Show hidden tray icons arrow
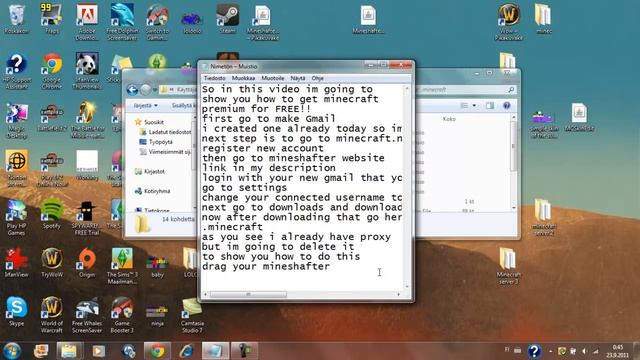Image resolution: width=640 pixels, height=360 pixels. (x=550, y=351)
